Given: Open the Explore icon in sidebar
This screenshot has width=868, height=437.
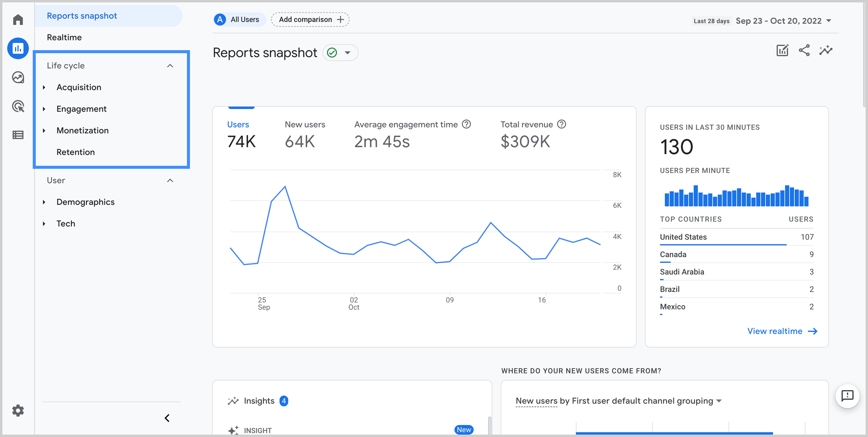Looking at the screenshot, I should click(18, 77).
